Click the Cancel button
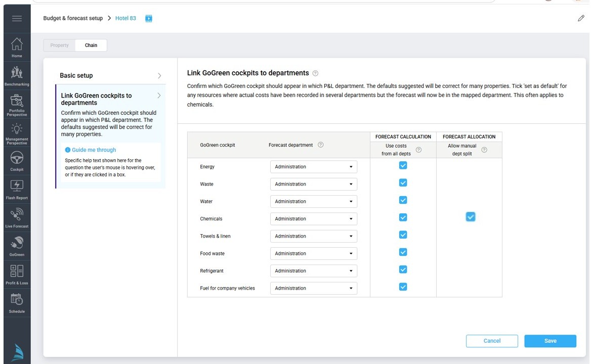The image size is (593, 364). click(x=492, y=341)
